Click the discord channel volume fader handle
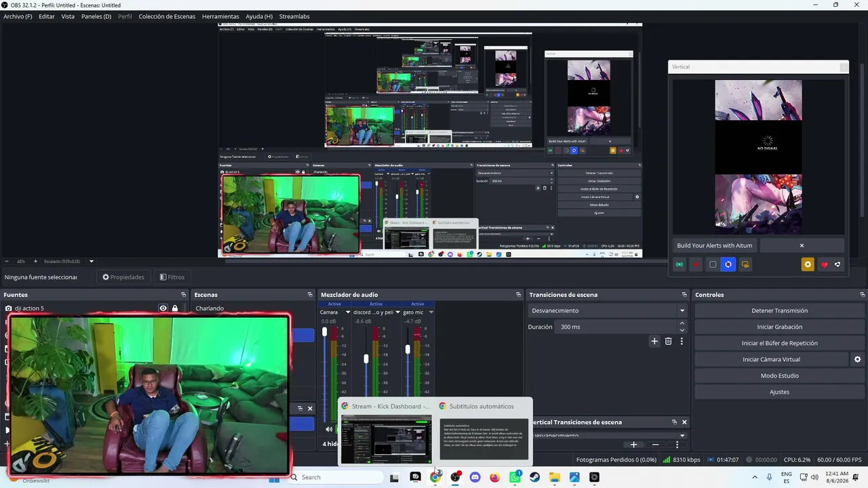Image resolution: width=868 pixels, height=488 pixels. [366, 358]
